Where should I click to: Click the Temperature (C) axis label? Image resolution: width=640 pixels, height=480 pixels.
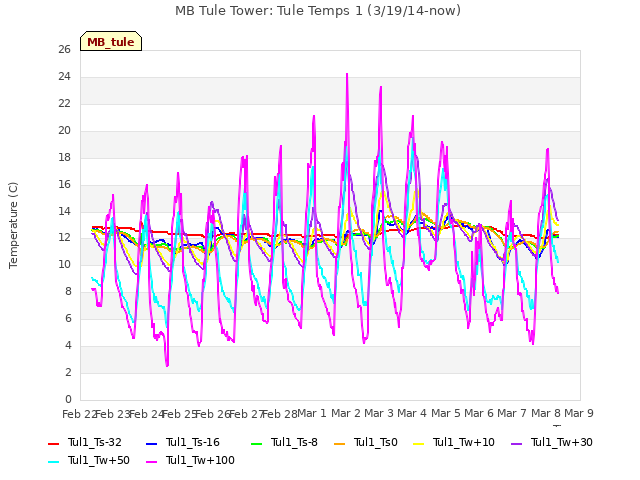[x=13, y=225]
